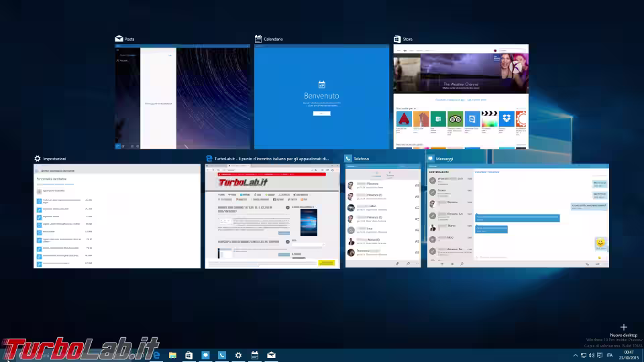The width and height of the screenshot is (644, 362).
Task: Add a Nuovo desktop
Action: [623, 330]
